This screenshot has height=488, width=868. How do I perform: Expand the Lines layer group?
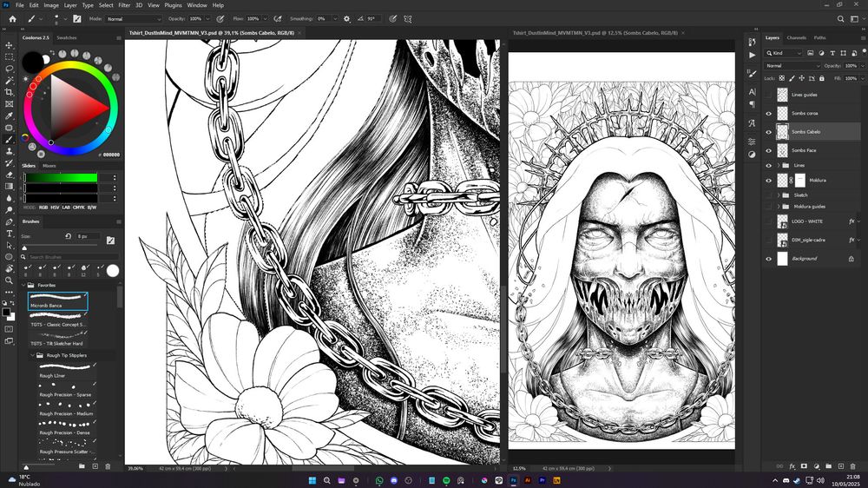[779, 166]
